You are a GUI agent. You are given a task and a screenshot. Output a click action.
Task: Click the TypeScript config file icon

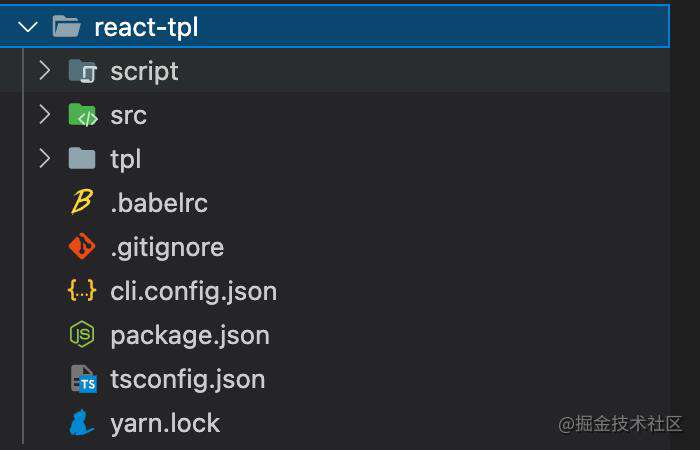(x=84, y=379)
